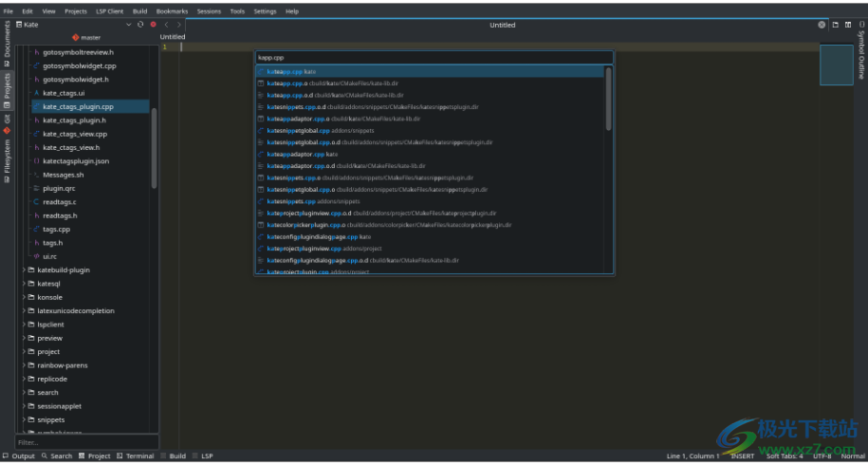Open the Documents side panel

click(x=7, y=44)
